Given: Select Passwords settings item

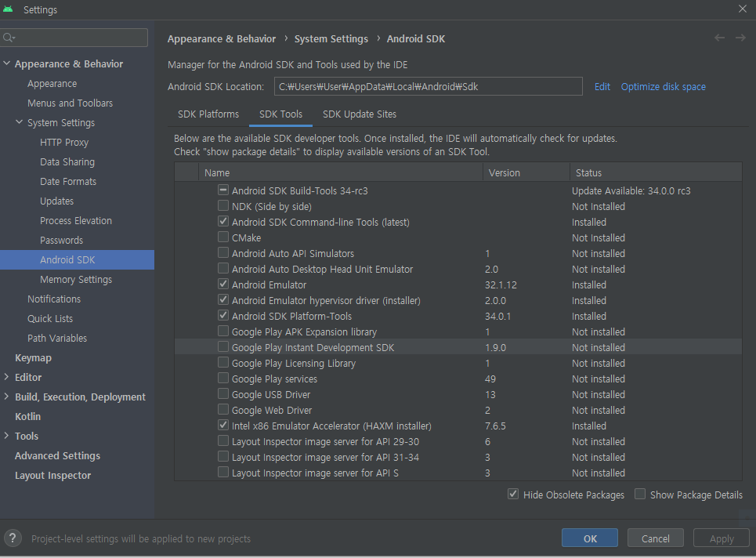Looking at the screenshot, I should (x=61, y=240).
